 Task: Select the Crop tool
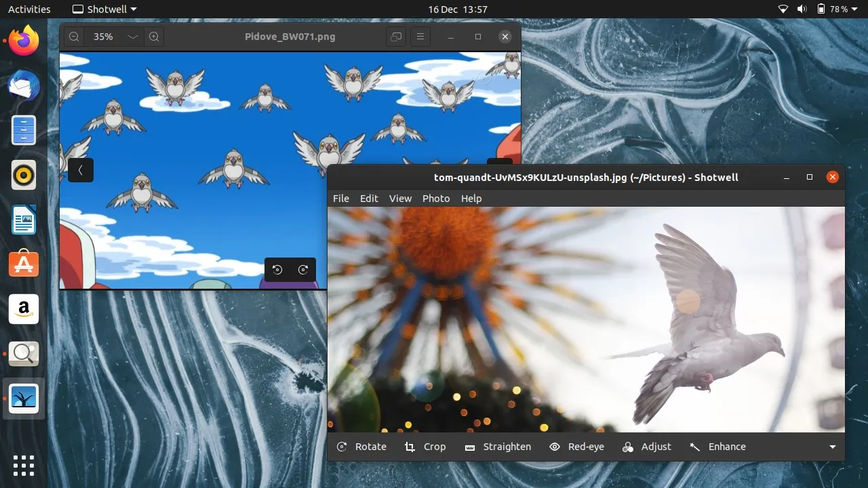coord(425,447)
